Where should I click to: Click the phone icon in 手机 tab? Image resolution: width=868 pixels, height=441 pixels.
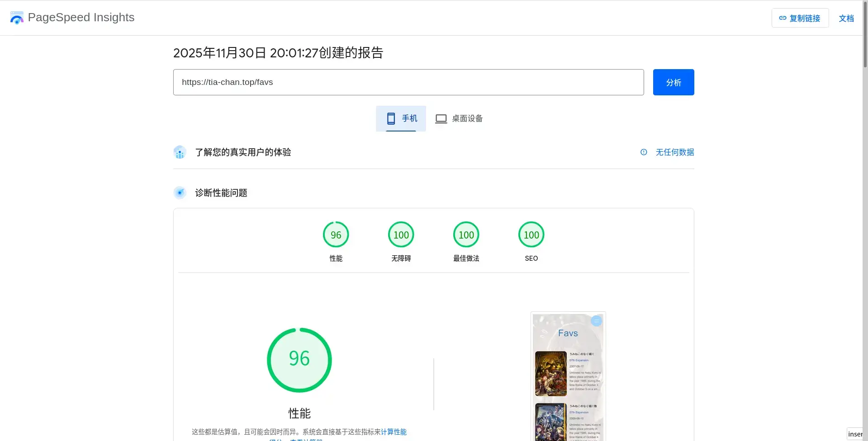point(391,118)
